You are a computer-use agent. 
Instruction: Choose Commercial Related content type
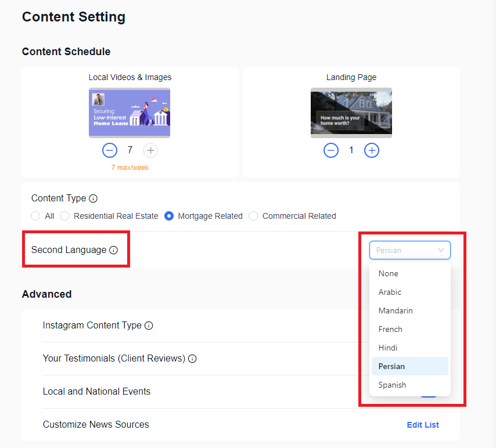click(253, 216)
